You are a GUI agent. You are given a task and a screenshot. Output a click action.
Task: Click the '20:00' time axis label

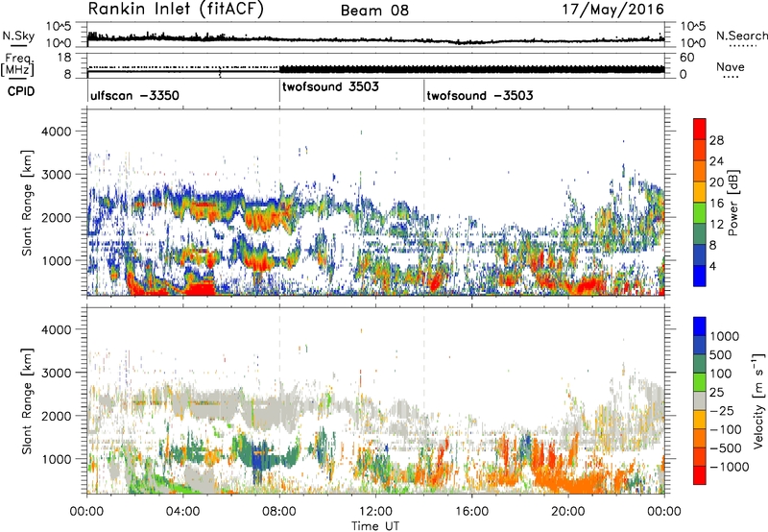coord(568,512)
